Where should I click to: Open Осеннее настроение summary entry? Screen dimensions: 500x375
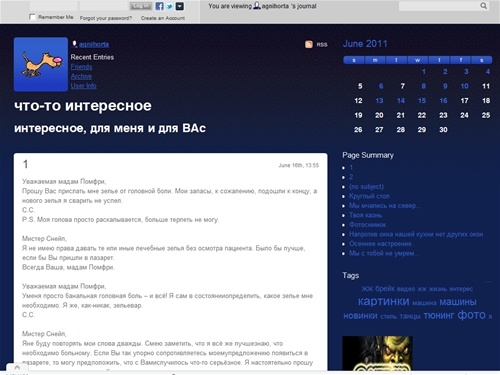click(x=381, y=244)
